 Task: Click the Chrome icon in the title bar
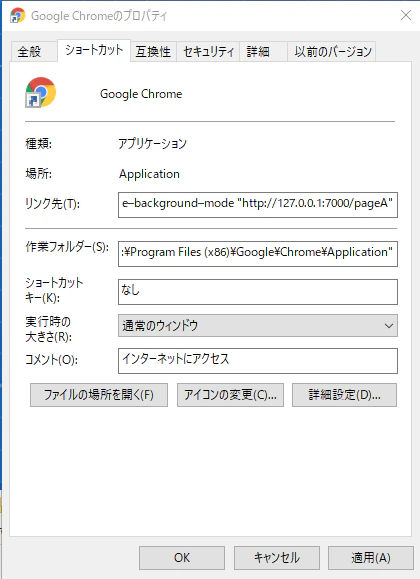(17, 16)
